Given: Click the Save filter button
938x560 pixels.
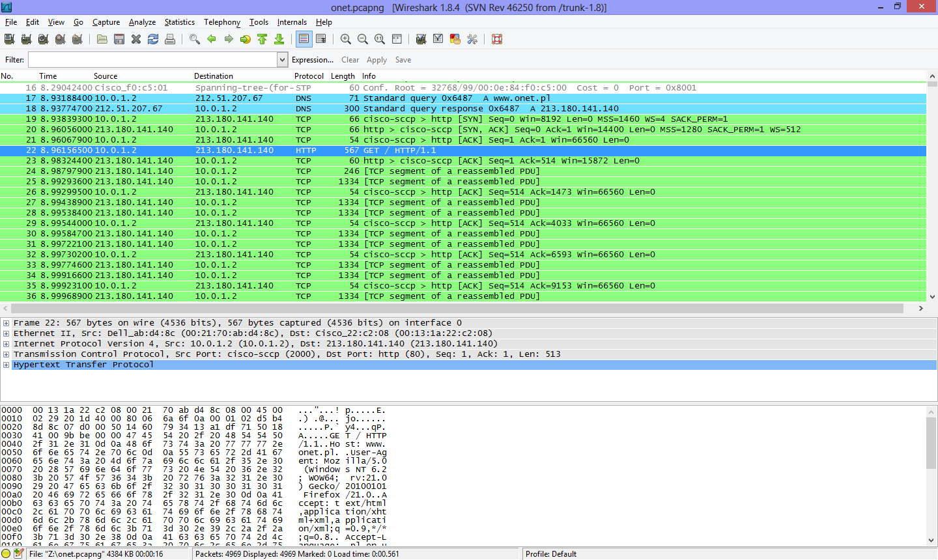Looking at the screenshot, I should coord(403,60).
